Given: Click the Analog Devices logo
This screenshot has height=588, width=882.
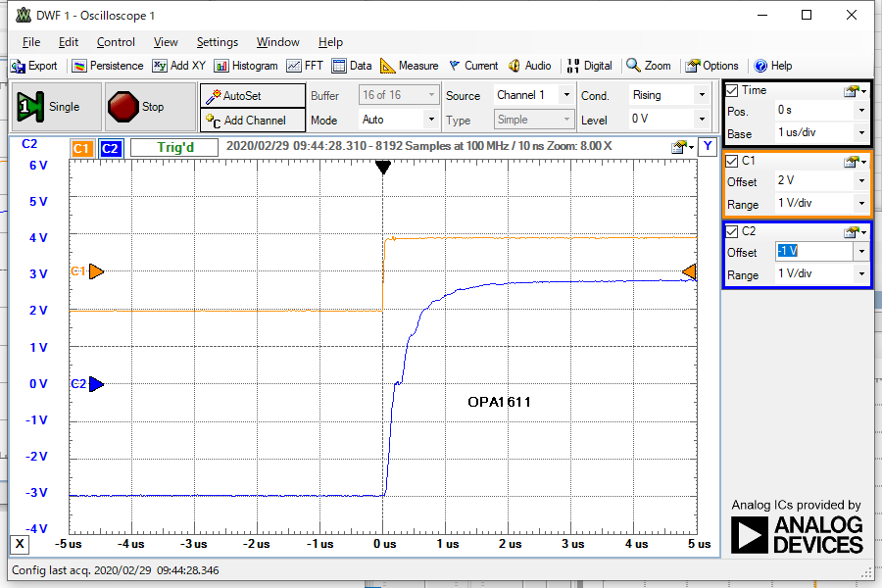Looking at the screenshot, I should tap(797, 534).
